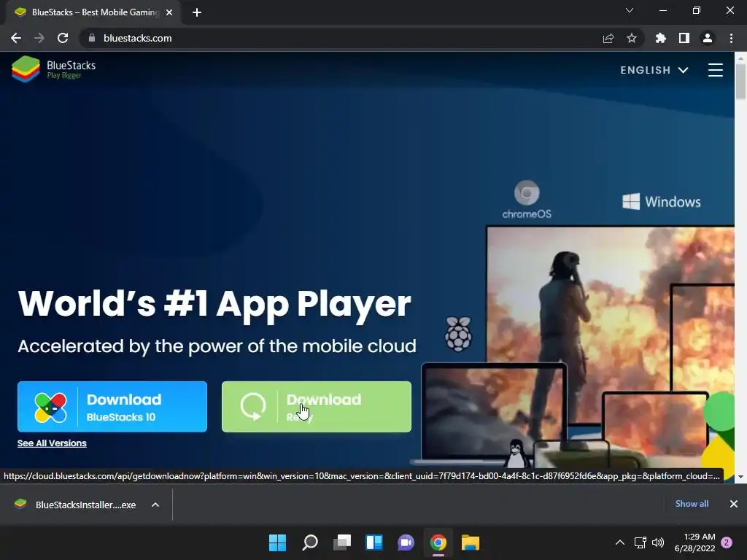Image resolution: width=747 pixels, height=560 pixels.
Task: Click Download BlueStacks 10 button
Action: point(112,407)
